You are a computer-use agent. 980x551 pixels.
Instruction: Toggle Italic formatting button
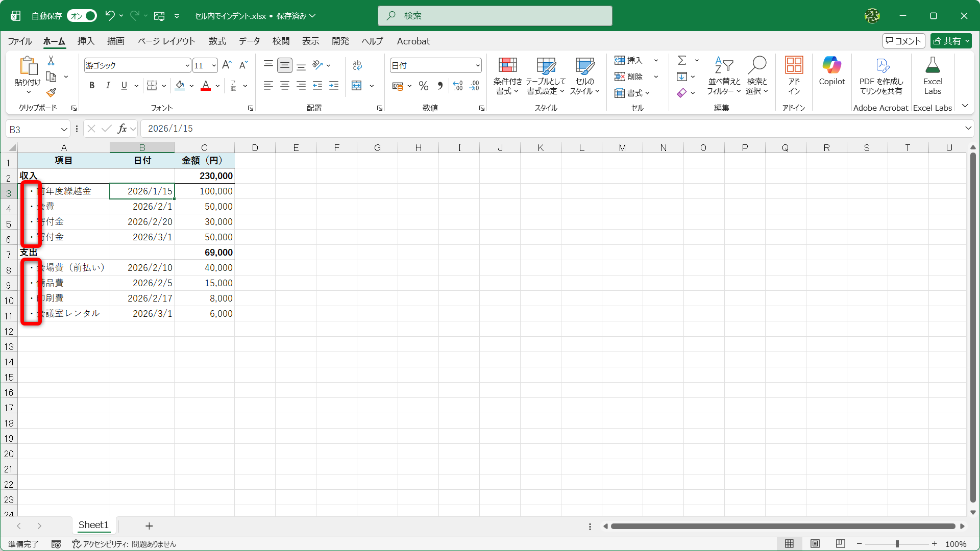108,86
